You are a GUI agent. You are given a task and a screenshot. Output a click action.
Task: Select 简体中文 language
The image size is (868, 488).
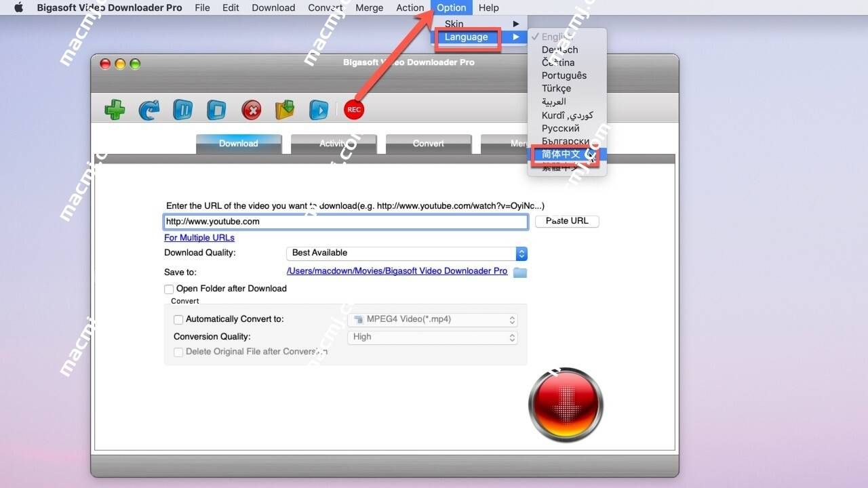point(567,155)
